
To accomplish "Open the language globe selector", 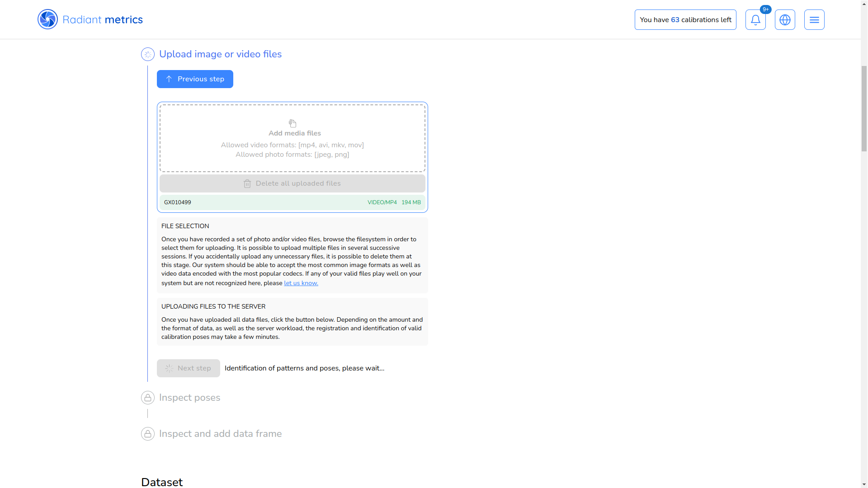I will point(785,20).
